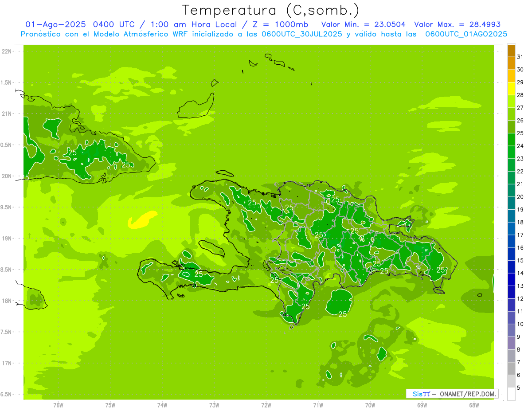Select the swatch between 27 and 28
532x411 pixels.
point(511,101)
